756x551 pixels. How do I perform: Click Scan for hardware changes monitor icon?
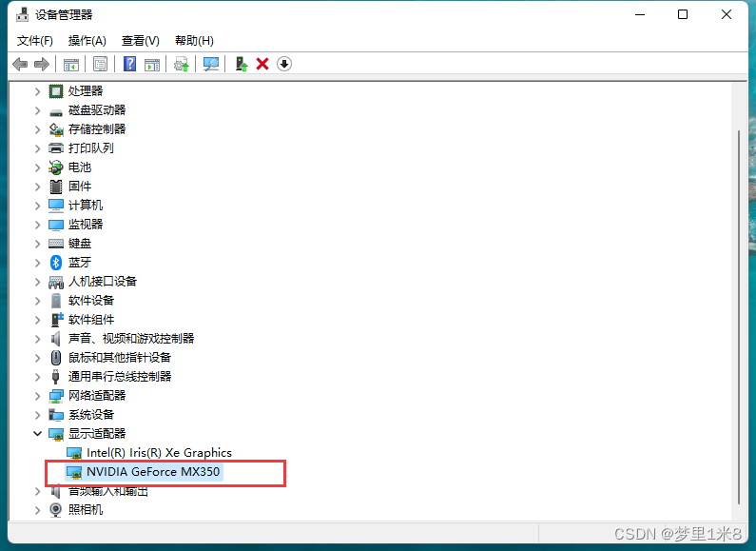point(211,64)
